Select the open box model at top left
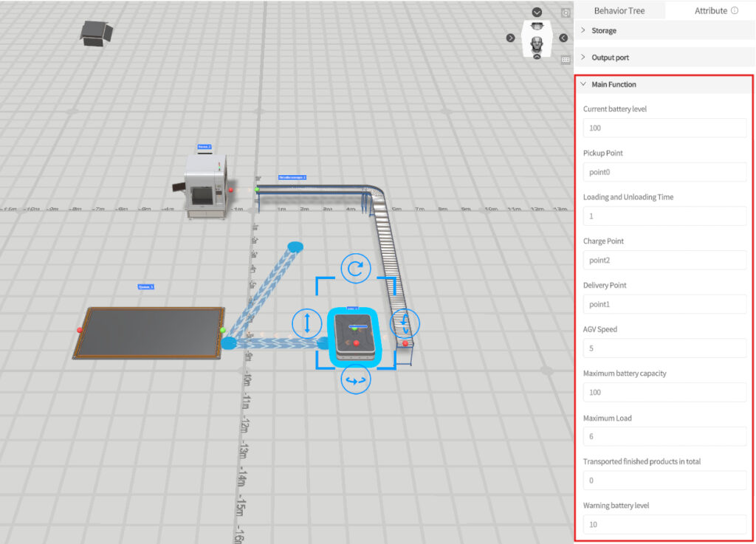Viewport: 756px width, 544px height. (96, 34)
